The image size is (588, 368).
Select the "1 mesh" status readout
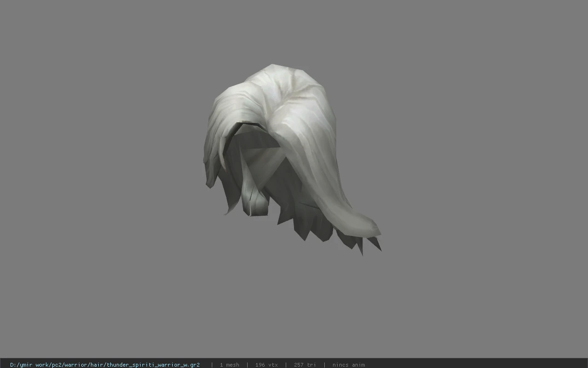[x=229, y=365]
